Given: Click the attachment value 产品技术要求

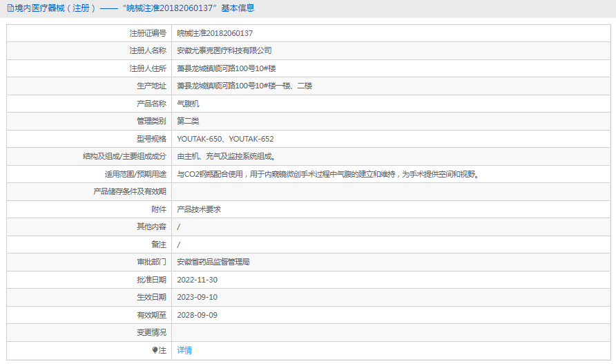Looking at the screenshot, I should [x=199, y=209].
